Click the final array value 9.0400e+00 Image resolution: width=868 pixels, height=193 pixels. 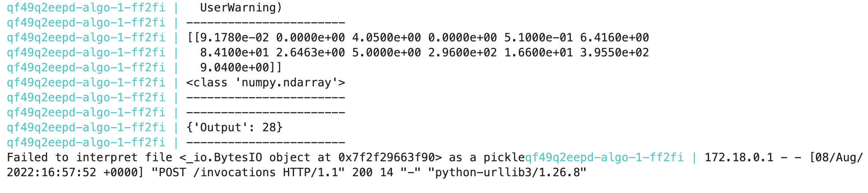point(234,67)
